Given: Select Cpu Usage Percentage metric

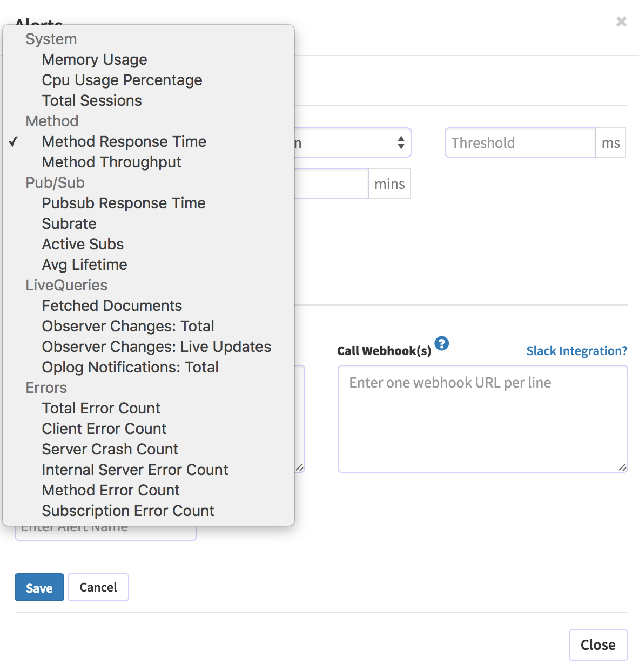Looking at the screenshot, I should click(x=122, y=80).
